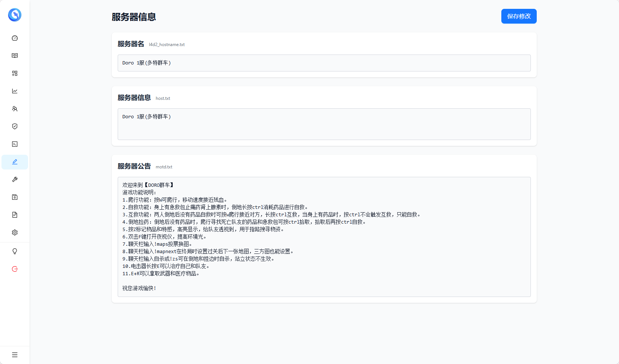
Task: Click the 服务器名 section heading
Action: click(x=131, y=44)
